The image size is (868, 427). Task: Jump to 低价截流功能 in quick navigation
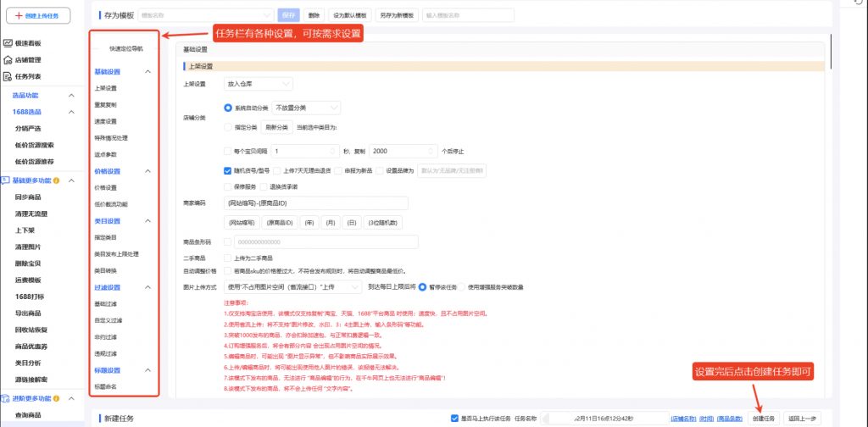(x=111, y=204)
